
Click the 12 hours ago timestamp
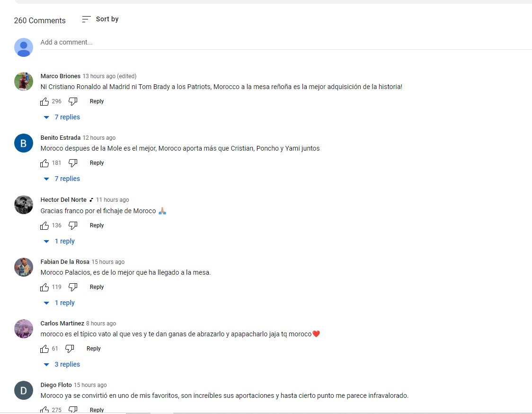coord(99,137)
